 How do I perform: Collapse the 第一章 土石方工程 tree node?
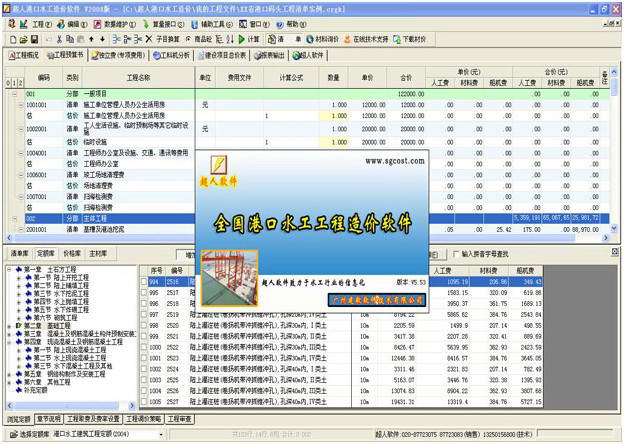(9, 270)
